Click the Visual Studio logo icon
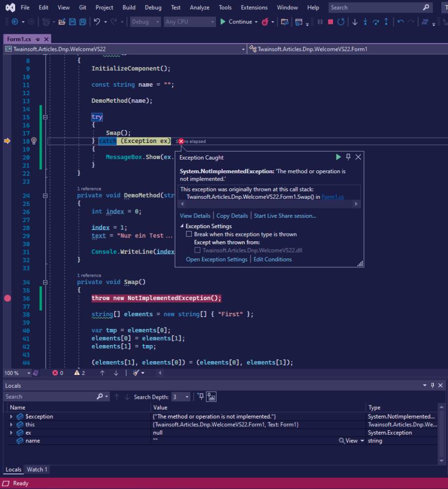Image resolution: width=448 pixels, height=489 pixels. [x=10, y=7]
